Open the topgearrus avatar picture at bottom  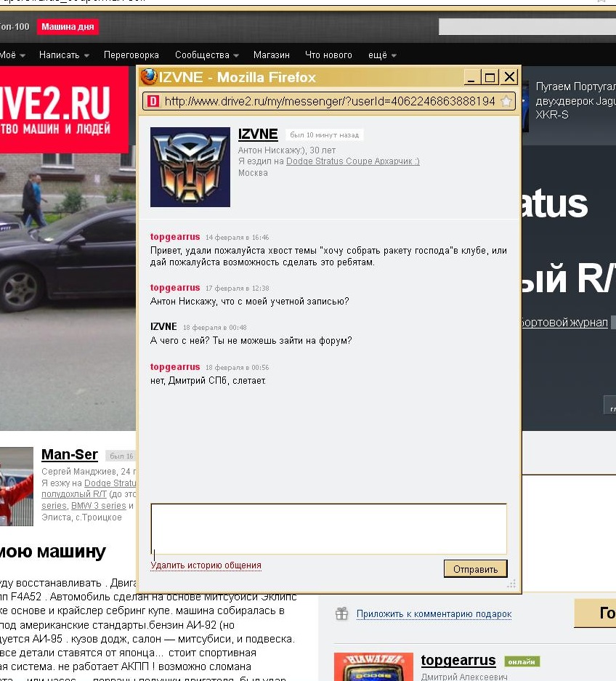pos(373,666)
